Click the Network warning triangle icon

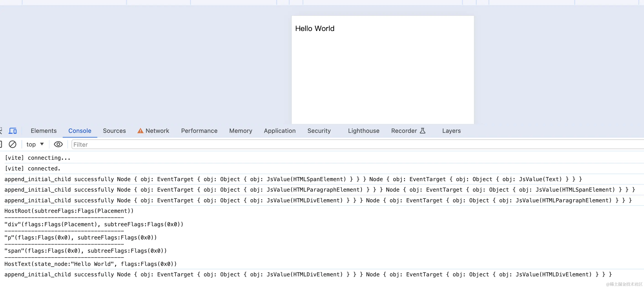pyautogui.click(x=140, y=131)
